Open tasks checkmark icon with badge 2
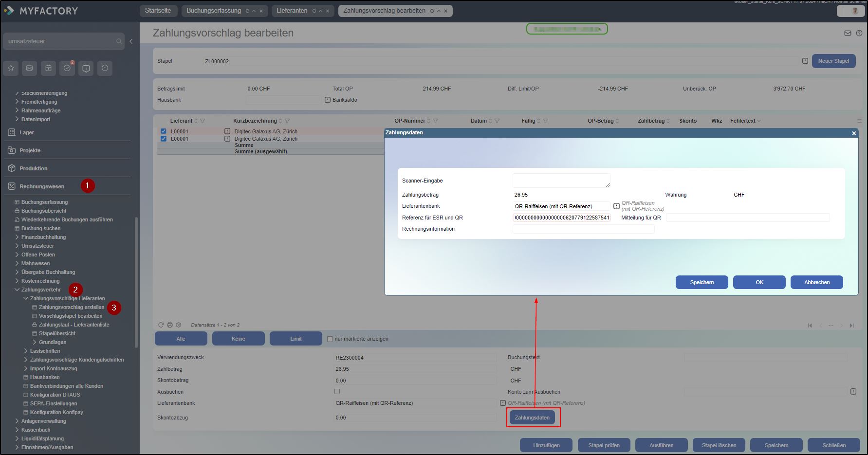Viewport: 868px width, 455px height. 67,69
